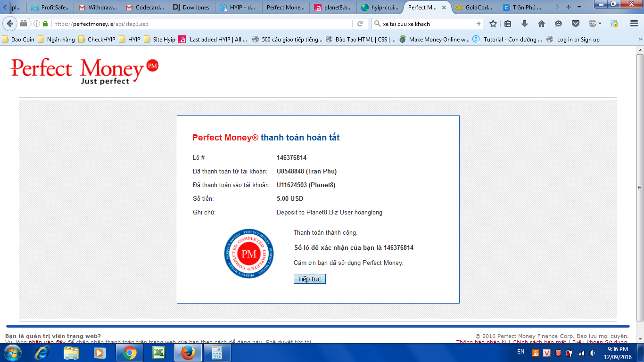Switch to the Codecard Gmail tab
The image size is (644, 362).
point(144,8)
